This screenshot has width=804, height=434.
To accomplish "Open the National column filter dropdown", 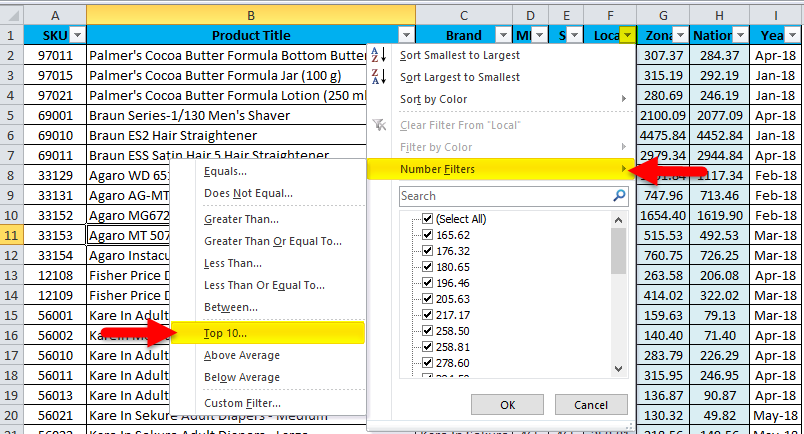I will (x=740, y=35).
